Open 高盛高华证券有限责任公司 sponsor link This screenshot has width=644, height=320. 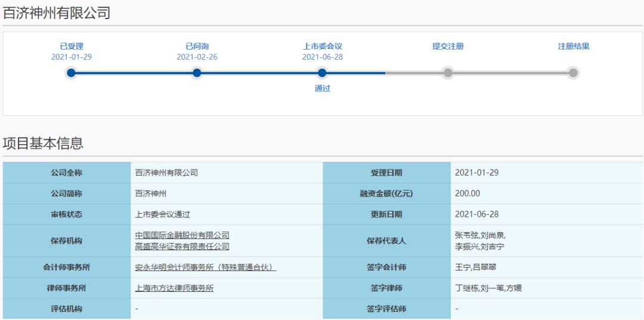[182, 247]
